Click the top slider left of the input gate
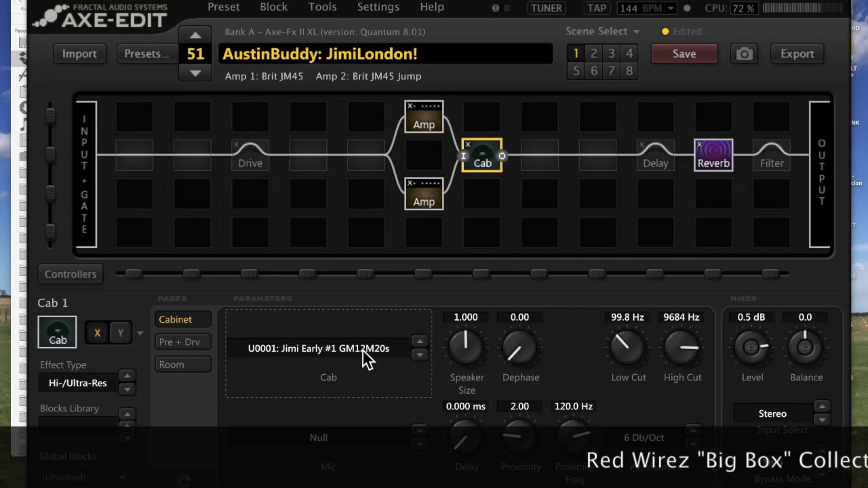The height and width of the screenshot is (488, 868). tap(51, 115)
